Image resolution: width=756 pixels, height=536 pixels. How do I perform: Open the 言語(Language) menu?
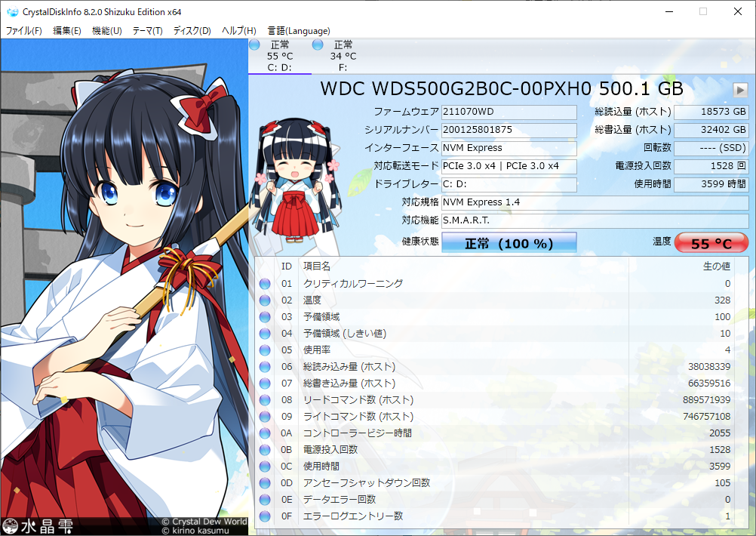pos(298,31)
